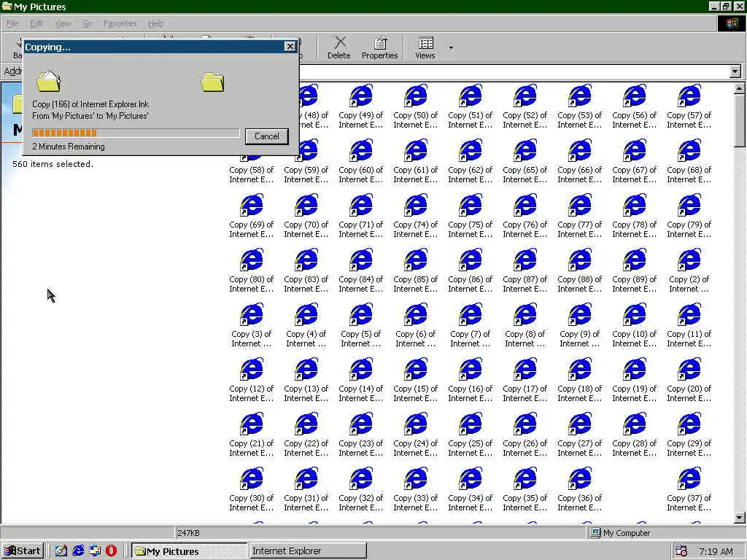This screenshot has height=560, width=747.
Task: Select Copy (16) of Internet Explorer shortcut
Action: click(471, 381)
